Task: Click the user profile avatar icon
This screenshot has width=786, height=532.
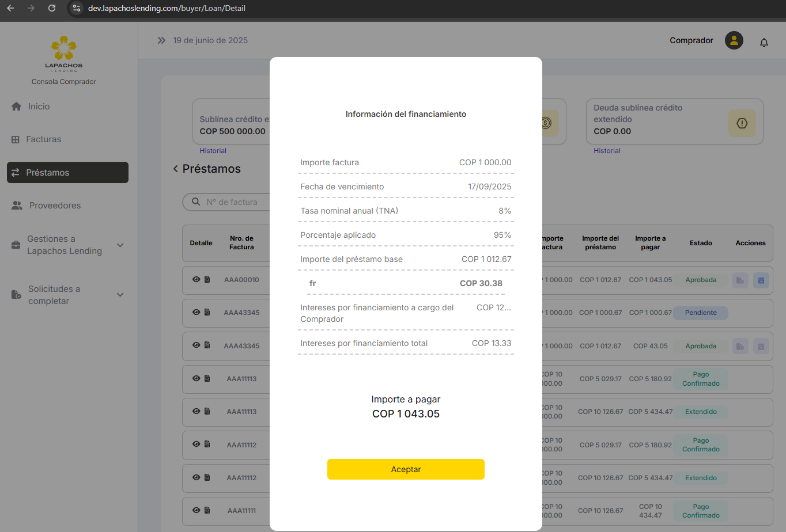Action: click(734, 40)
